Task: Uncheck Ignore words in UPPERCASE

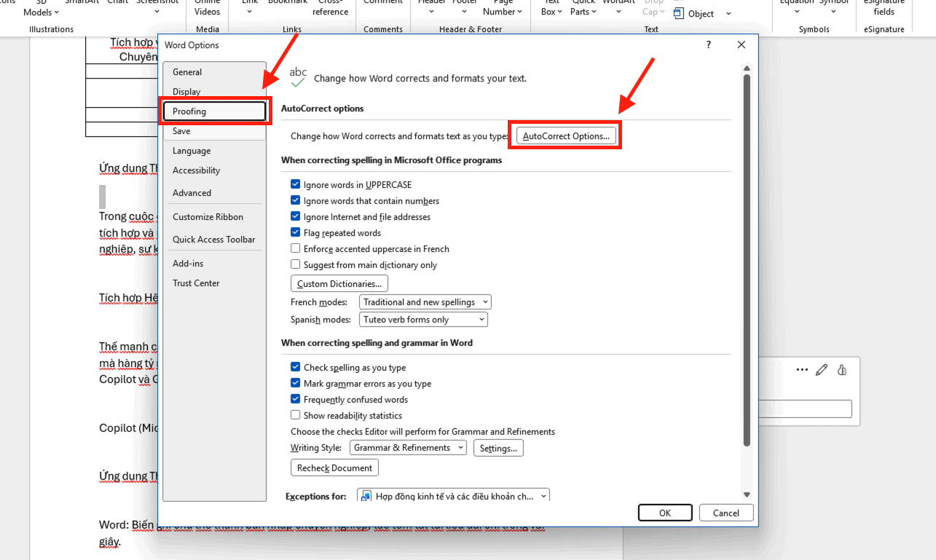Action: (x=296, y=185)
